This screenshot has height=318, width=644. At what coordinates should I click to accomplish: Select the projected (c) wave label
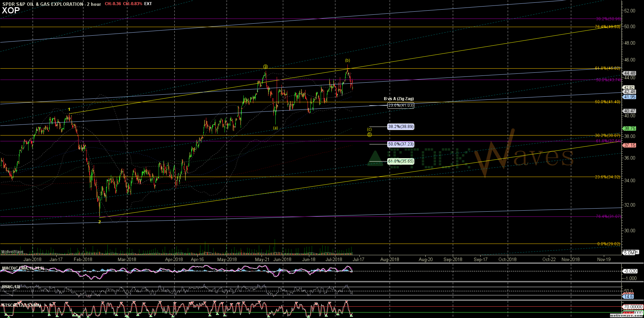[369, 129]
